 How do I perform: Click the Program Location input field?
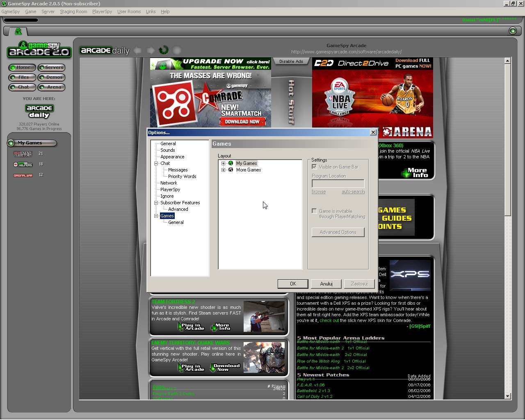coord(338,183)
